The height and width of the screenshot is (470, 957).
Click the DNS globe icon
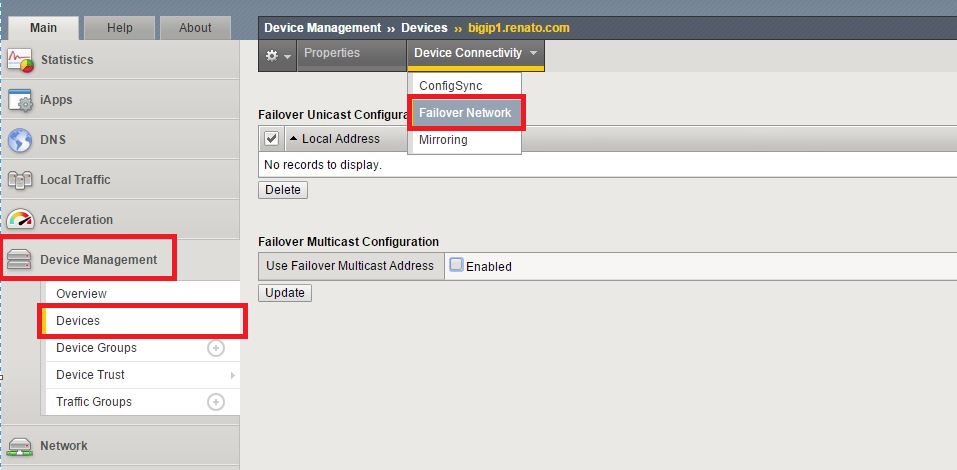coord(20,140)
